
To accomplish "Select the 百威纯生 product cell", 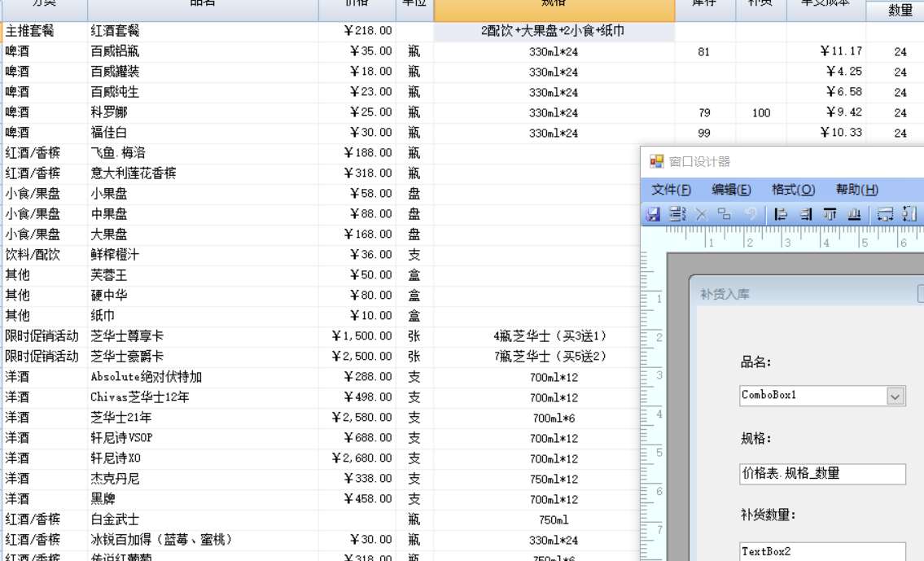I will [x=204, y=92].
